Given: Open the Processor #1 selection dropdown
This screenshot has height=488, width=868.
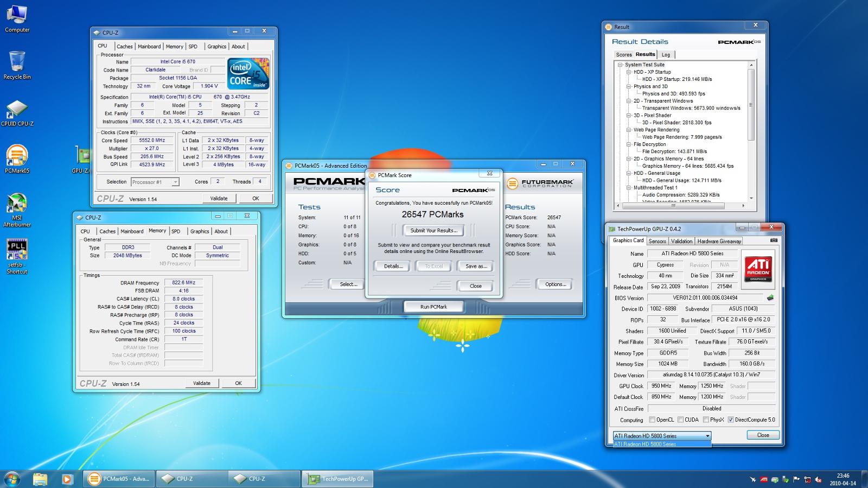Looking at the screenshot, I should [x=155, y=182].
